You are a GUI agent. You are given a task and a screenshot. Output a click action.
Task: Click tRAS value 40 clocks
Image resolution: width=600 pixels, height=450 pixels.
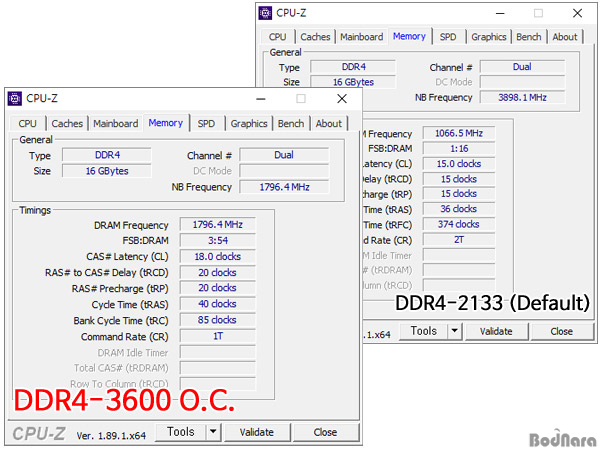(x=217, y=304)
